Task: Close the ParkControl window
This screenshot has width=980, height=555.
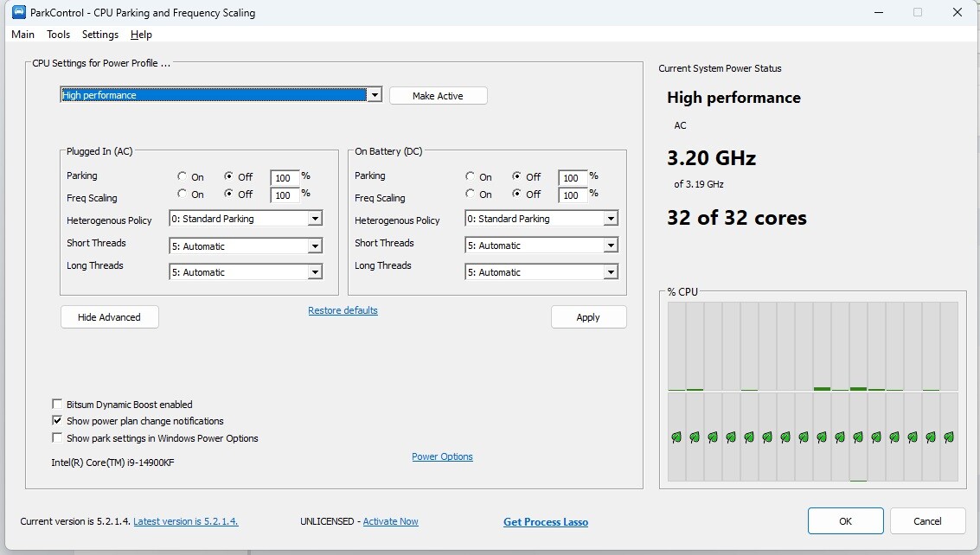Action: click(x=957, y=12)
